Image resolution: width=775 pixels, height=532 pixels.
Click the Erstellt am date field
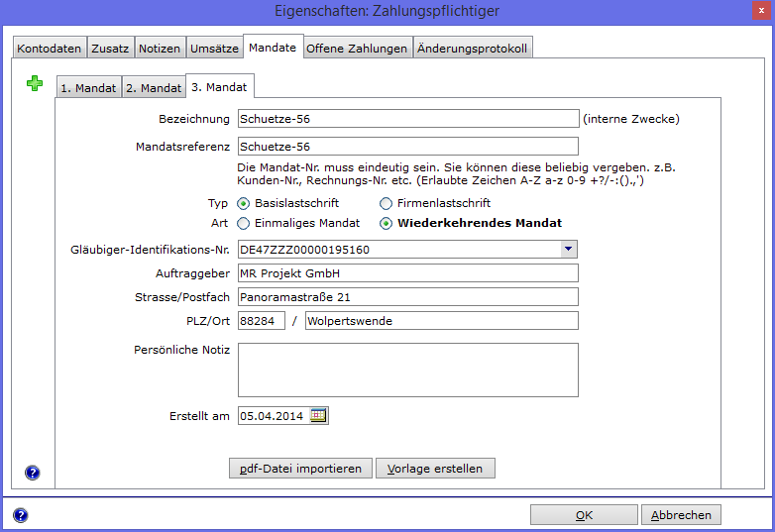(x=274, y=415)
